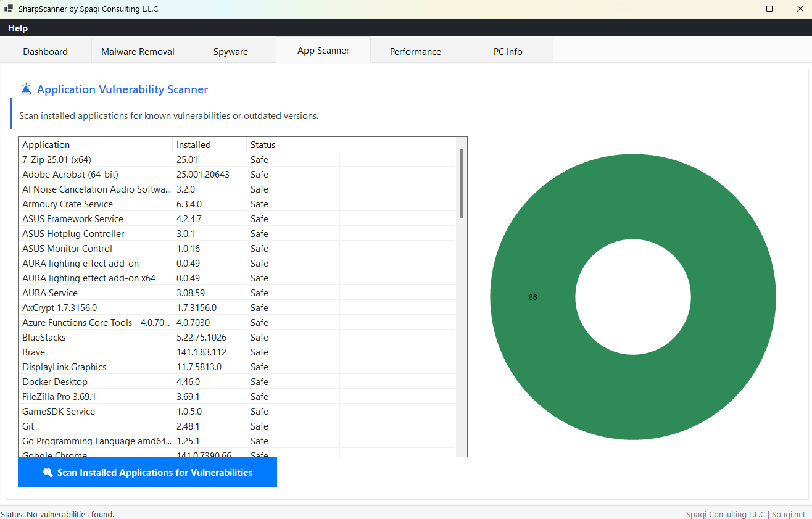Select the Performance tab
The height and width of the screenshot is (519, 812).
pos(415,52)
